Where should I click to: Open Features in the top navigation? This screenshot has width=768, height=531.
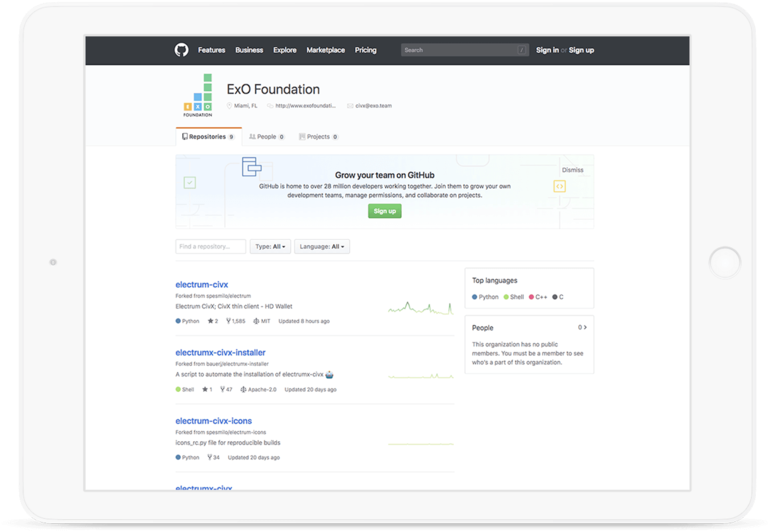click(x=212, y=50)
